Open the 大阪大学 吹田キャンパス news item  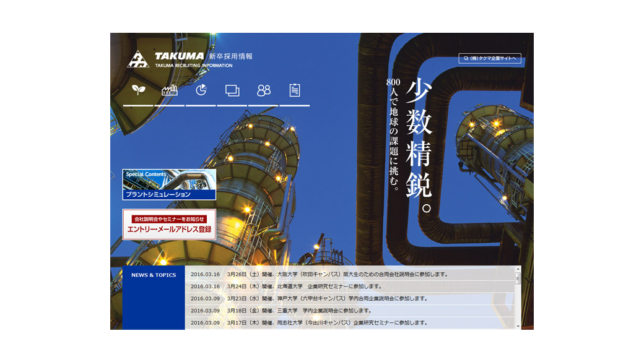point(337,274)
